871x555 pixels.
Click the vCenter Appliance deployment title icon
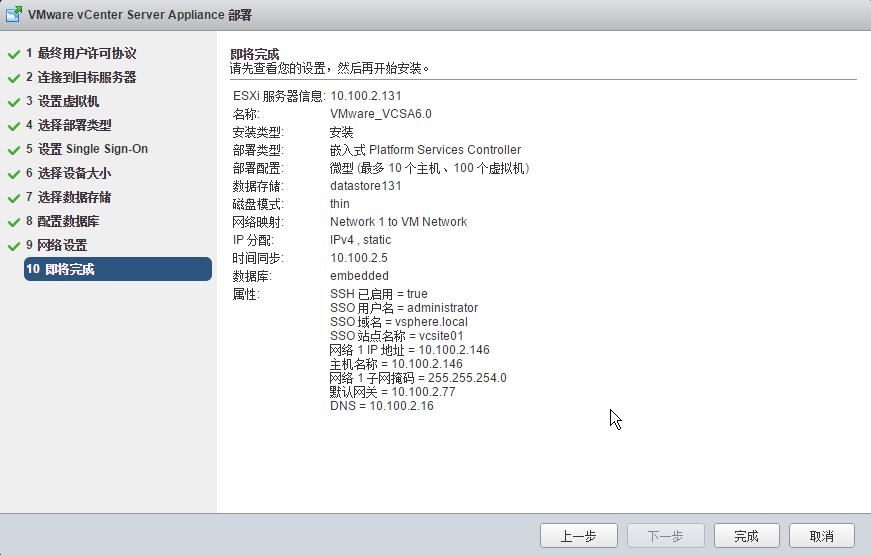(x=14, y=14)
